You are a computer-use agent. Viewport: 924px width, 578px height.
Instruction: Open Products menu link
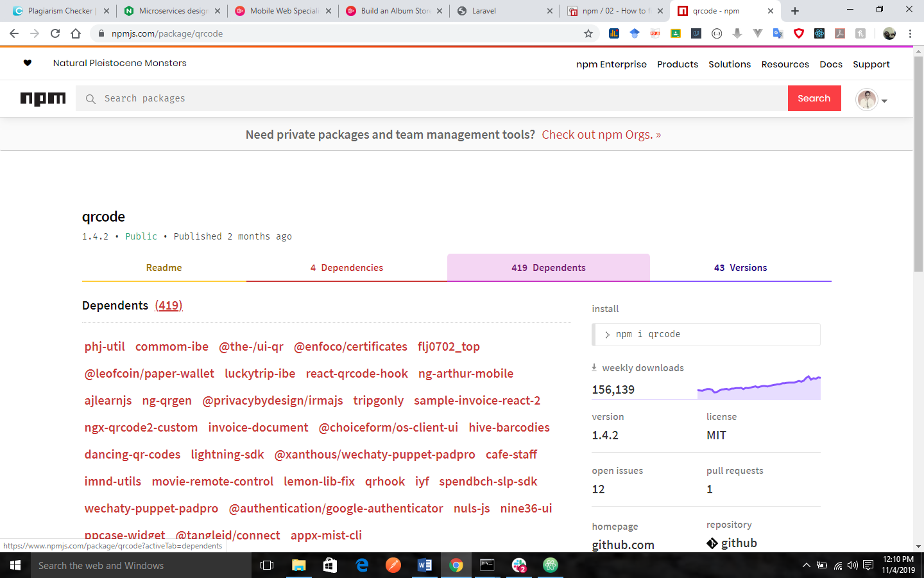pyautogui.click(x=678, y=64)
